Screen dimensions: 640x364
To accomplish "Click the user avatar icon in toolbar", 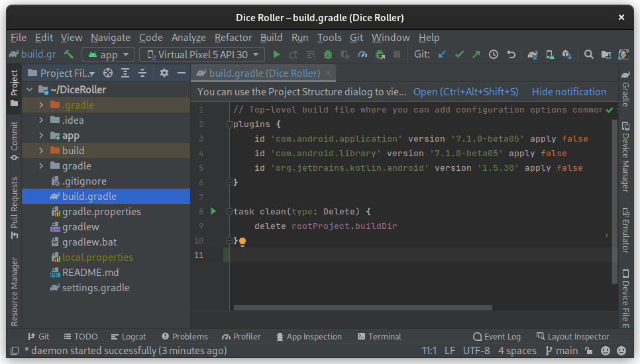I will click(623, 54).
